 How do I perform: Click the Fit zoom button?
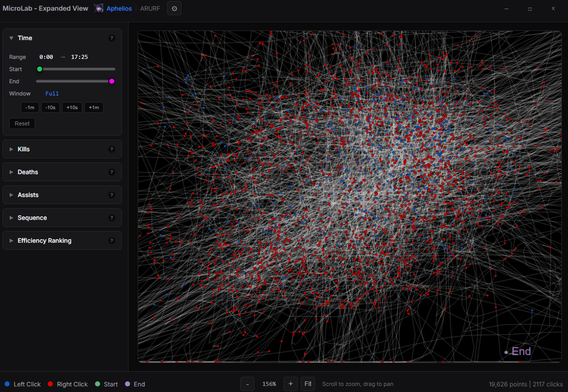[x=308, y=384]
